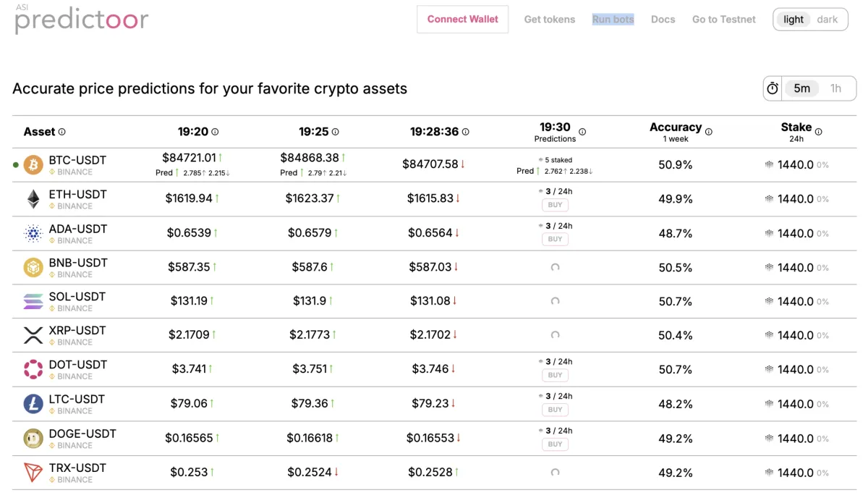This screenshot has width=868, height=498.
Task: Open info icon next to Accuracy header
Action: click(x=709, y=132)
